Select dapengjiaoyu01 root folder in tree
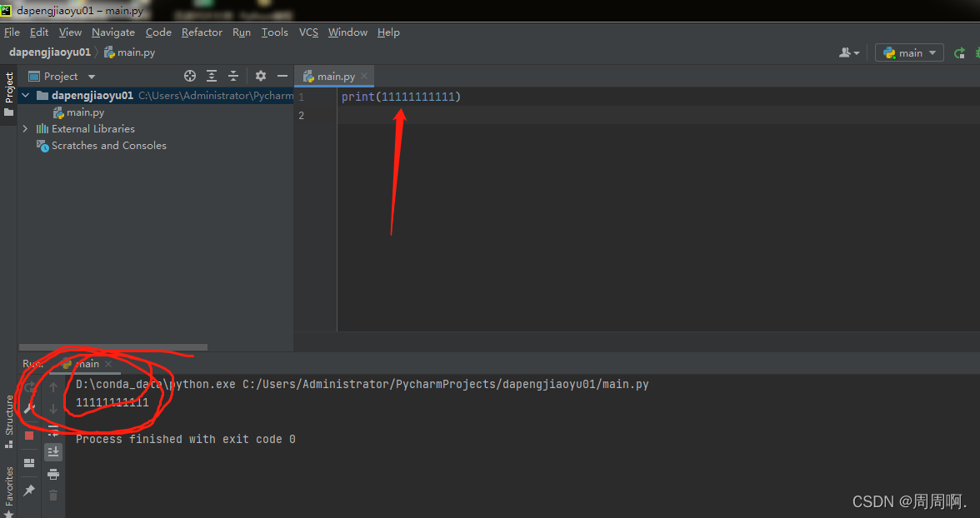Image resolution: width=980 pixels, height=518 pixels. coord(92,96)
